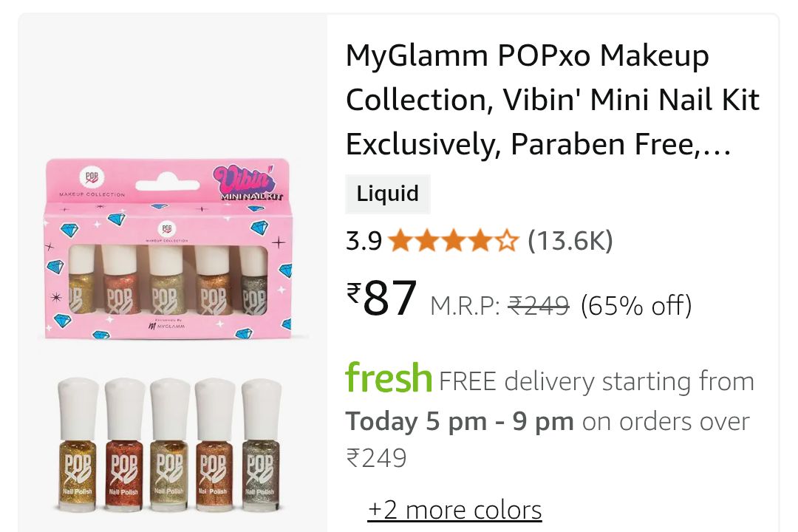This screenshot has width=798, height=532.
Task: Click the +2 more colors link
Action: click(x=454, y=510)
